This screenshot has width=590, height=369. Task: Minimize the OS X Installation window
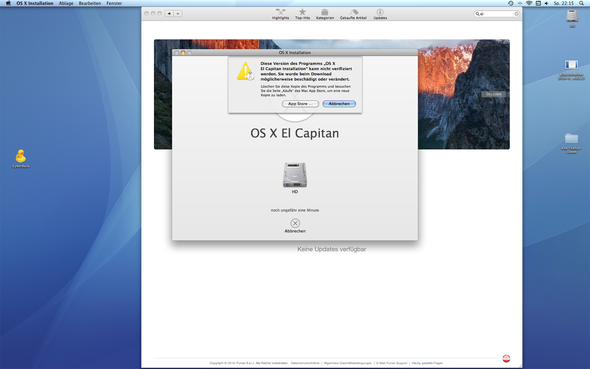pyautogui.click(x=183, y=53)
